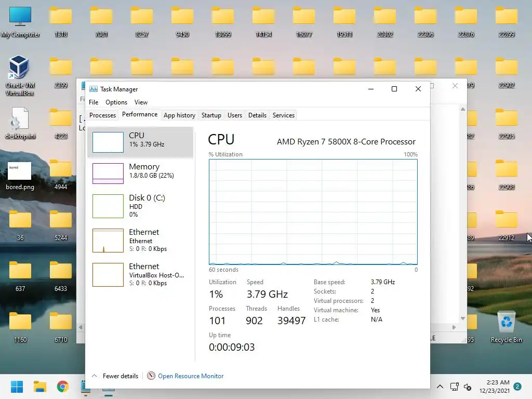Select the VirtualBox Host-Only Ethernet entry
This screenshot has width=532, height=399.
click(x=140, y=274)
